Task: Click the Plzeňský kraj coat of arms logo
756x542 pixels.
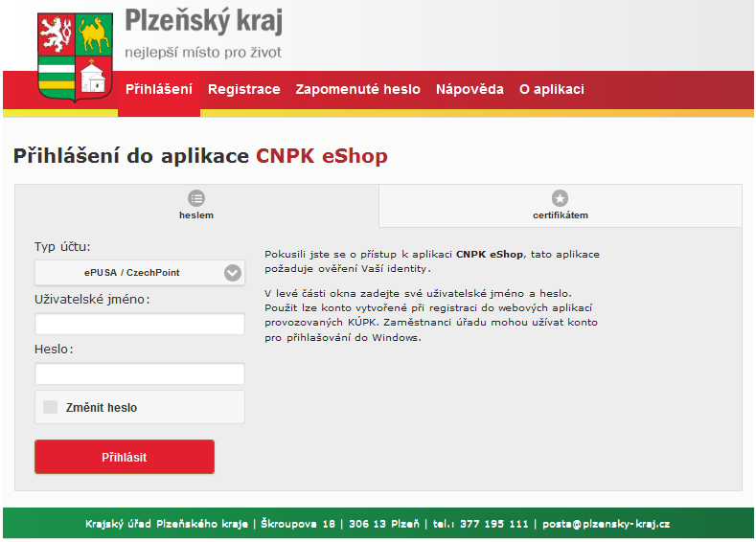Action: point(75,57)
